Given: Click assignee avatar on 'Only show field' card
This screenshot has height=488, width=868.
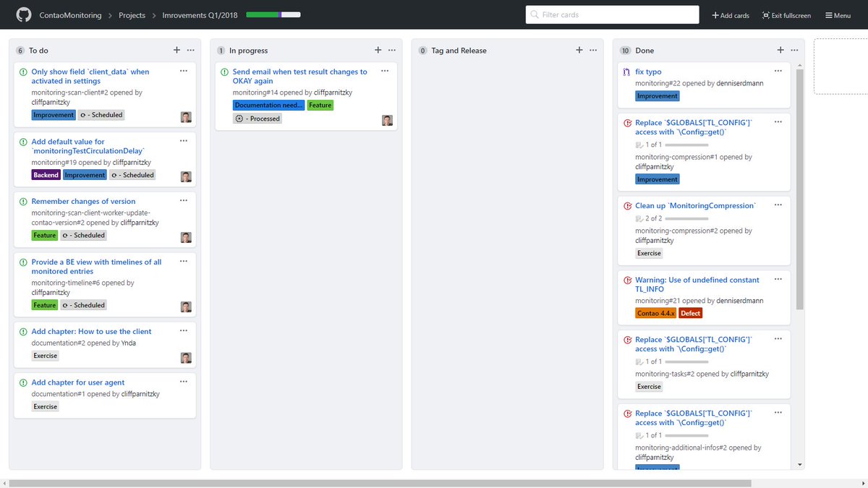Looking at the screenshot, I should (x=186, y=117).
